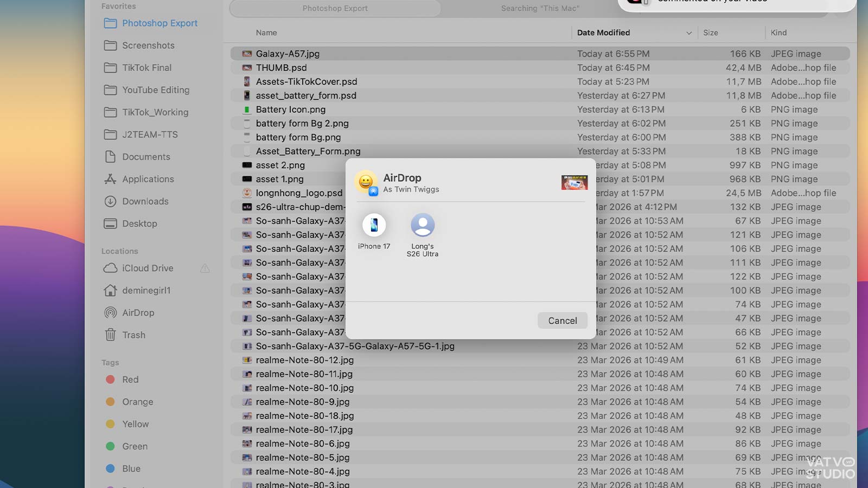Image resolution: width=868 pixels, height=488 pixels.
Task: Select the Photoshop Export search scope
Action: pos(335,9)
